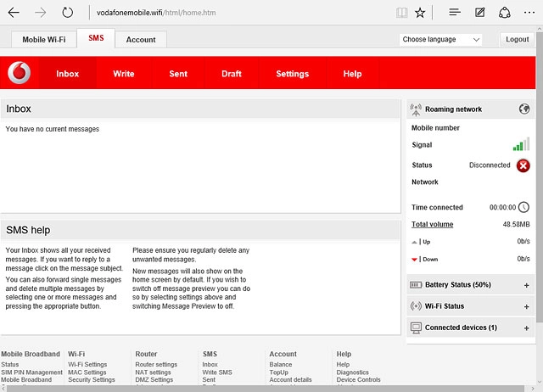Open the Write menu item

point(124,74)
